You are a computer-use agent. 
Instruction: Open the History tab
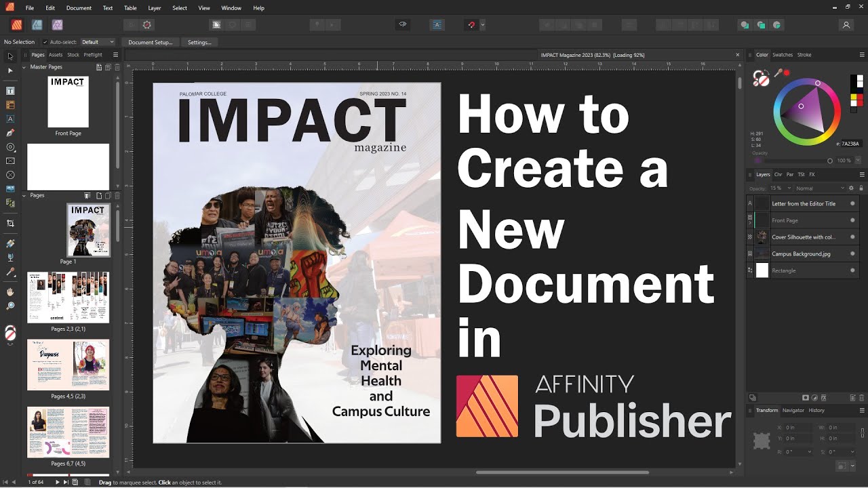click(816, 410)
